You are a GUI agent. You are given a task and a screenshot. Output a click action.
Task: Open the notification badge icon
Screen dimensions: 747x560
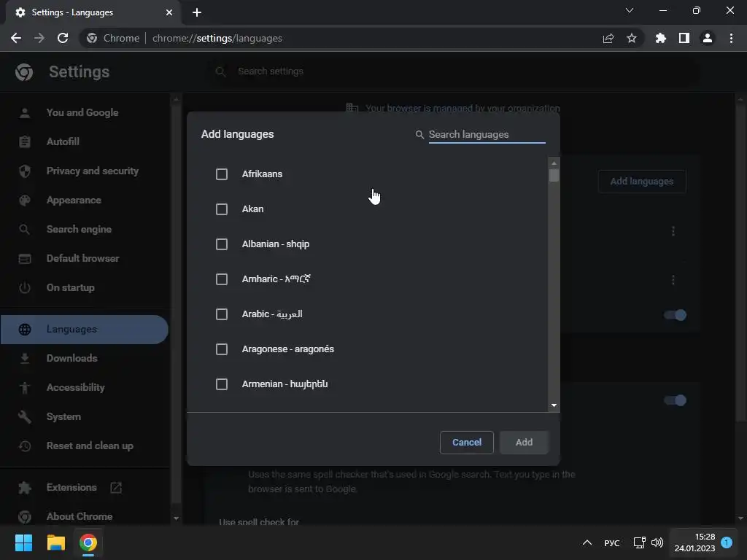(727, 542)
